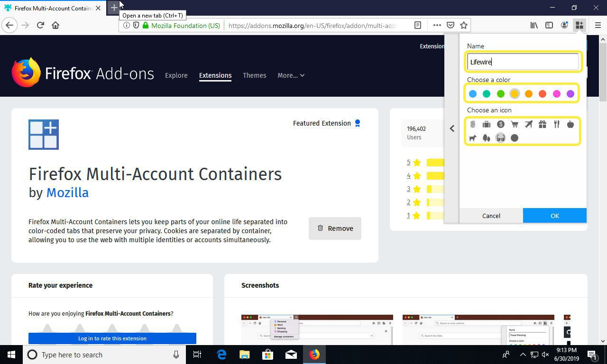Filter reviews by 3 star rating
Viewport: 607px width, 364px height.
[x=414, y=189]
